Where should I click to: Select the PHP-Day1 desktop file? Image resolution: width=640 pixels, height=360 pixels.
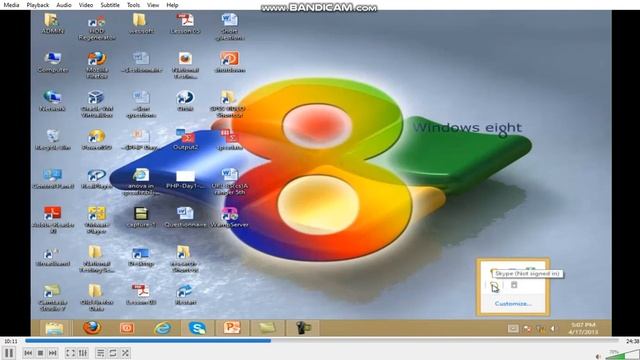click(185, 179)
